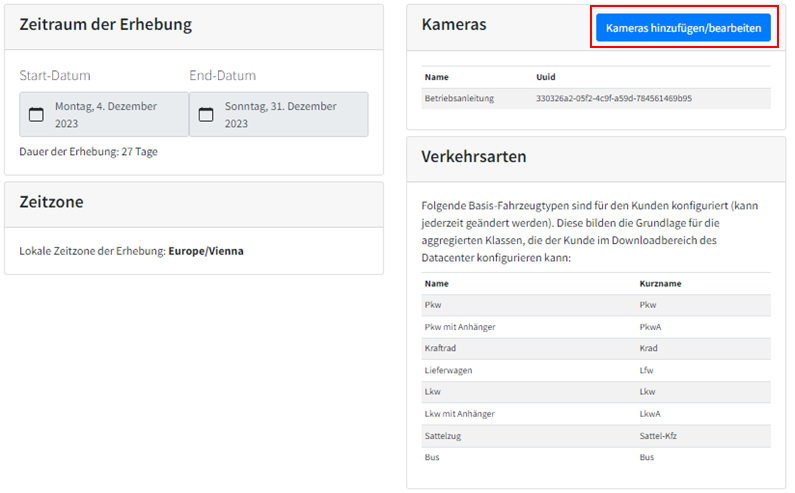The height and width of the screenshot is (493, 795).
Task: Click the Name header in Verkehrsarten table
Action: (437, 284)
